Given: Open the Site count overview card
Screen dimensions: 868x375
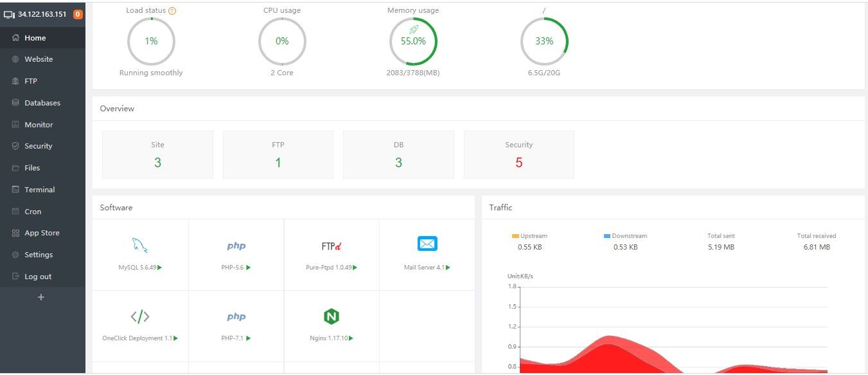Looking at the screenshot, I should tap(157, 154).
